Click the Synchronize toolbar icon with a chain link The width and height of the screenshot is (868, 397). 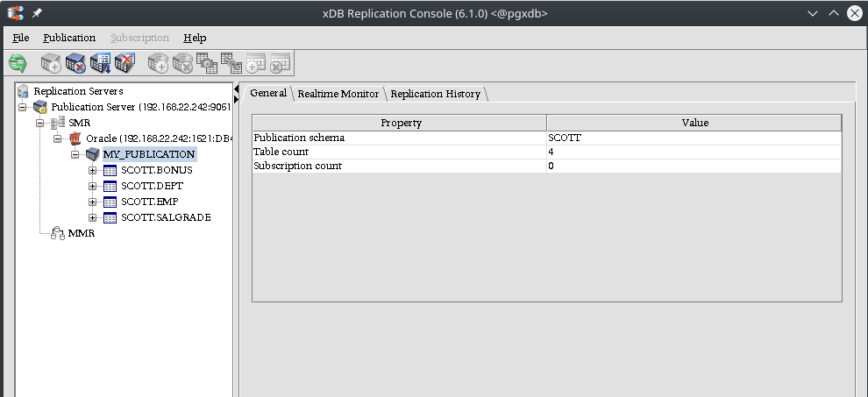point(231,63)
